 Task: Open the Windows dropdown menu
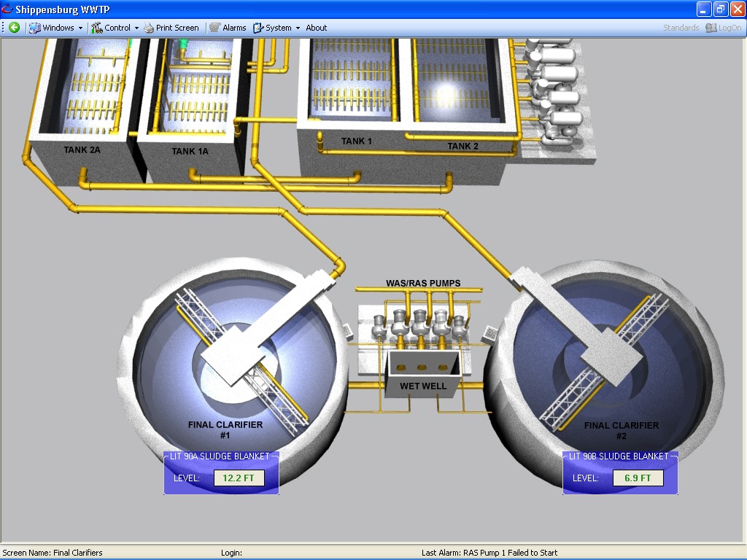(x=56, y=28)
